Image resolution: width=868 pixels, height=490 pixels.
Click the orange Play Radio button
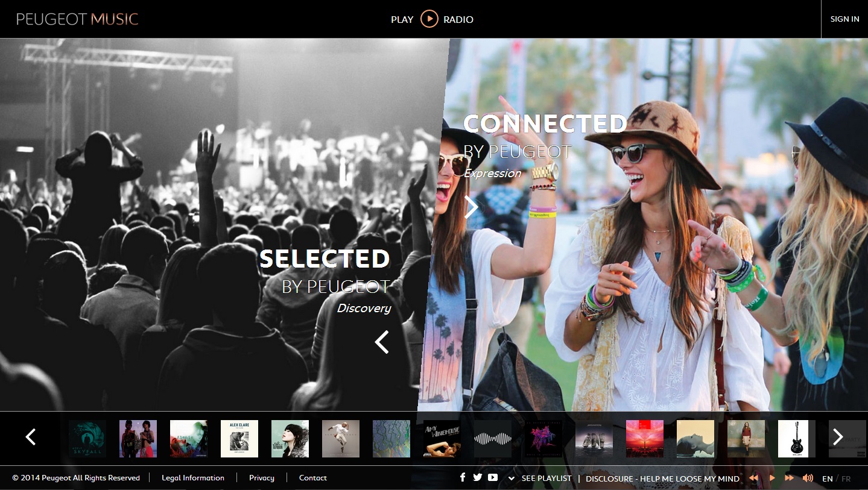click(x=429, y=19)
